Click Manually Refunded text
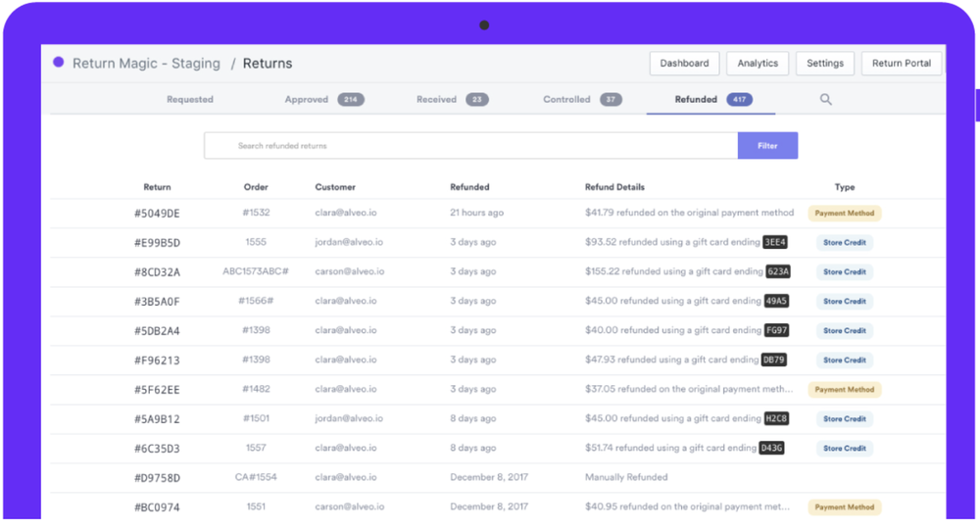 click(x=626, y=477)
